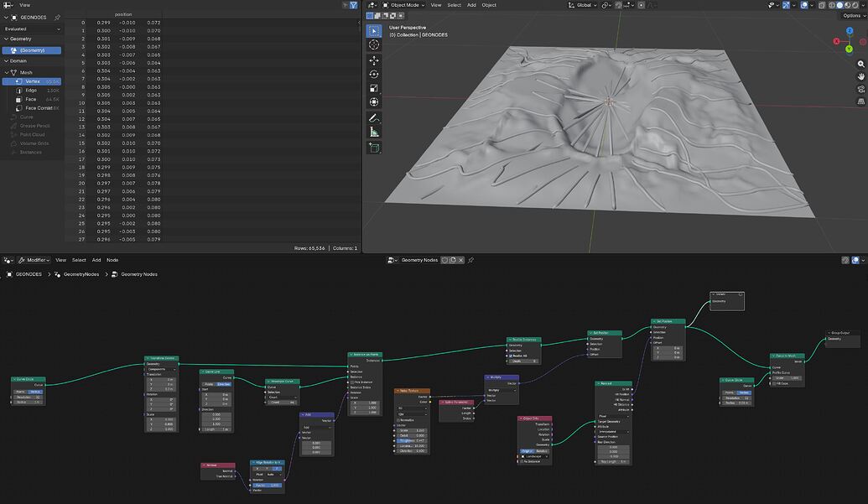Switch perspective/orthographic grid icon in viewport
Image resolution: width=868 pixels, height=504 pixels.
coord(860,101)
